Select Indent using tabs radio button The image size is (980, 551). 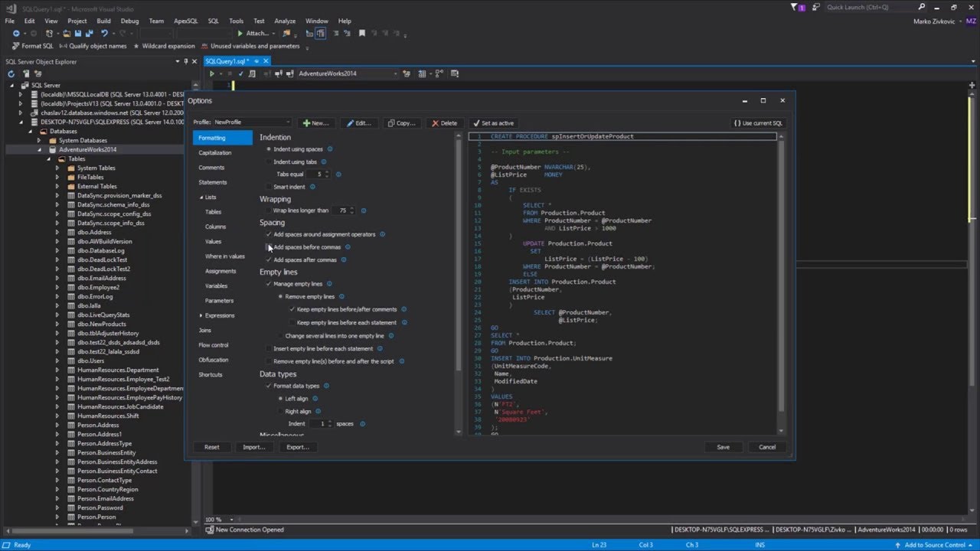click(x=269, y=161)
